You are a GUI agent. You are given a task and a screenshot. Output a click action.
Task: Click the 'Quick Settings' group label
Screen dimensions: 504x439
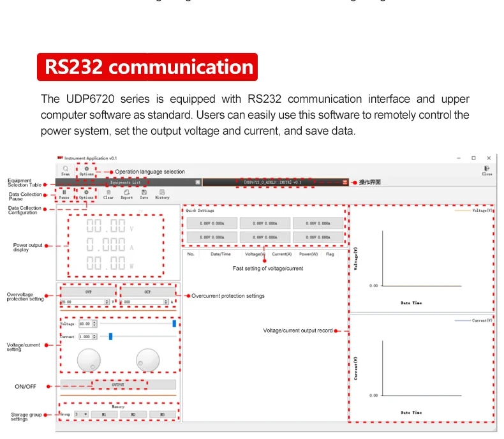[200, 210]
